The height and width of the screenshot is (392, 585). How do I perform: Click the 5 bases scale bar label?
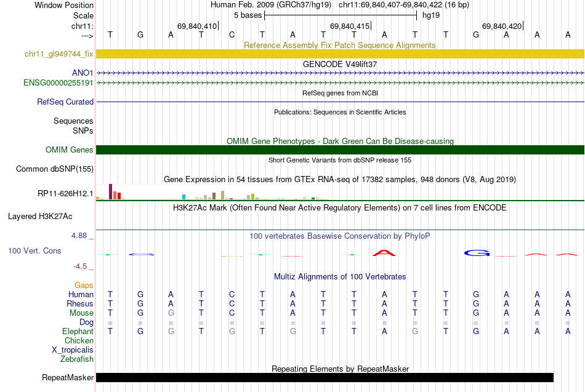pyautogui.click(x=248, y=15)
